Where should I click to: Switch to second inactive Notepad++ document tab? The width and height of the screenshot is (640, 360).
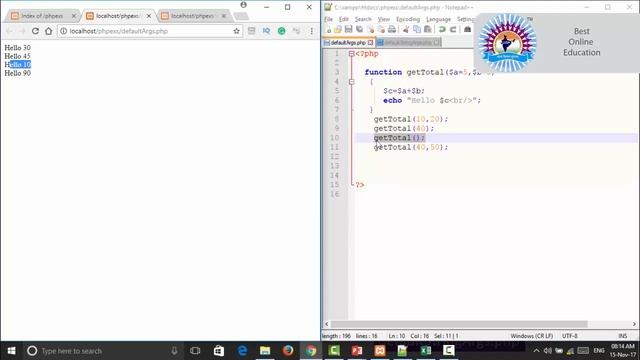click(x=408, y=42)
